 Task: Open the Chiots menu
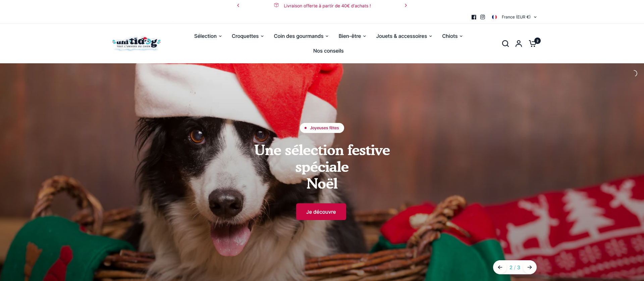coord(452,36)
